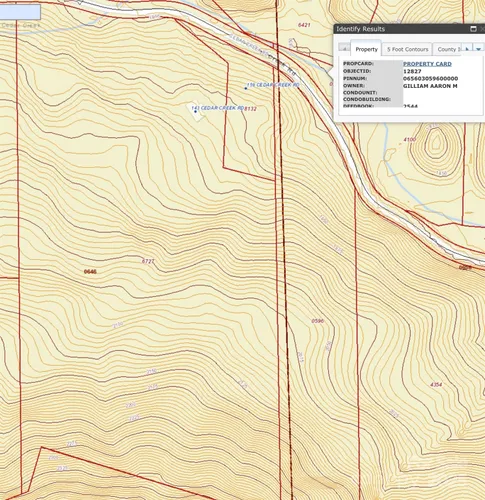
Task: Click the light blue rectangle above Cedar Creek
Action: click(x=20, y=12)
